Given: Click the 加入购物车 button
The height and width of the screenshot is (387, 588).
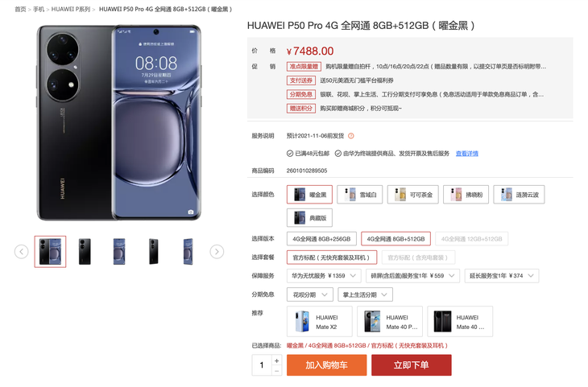Looking at the screenshot, I should click(x=327, y=365).
